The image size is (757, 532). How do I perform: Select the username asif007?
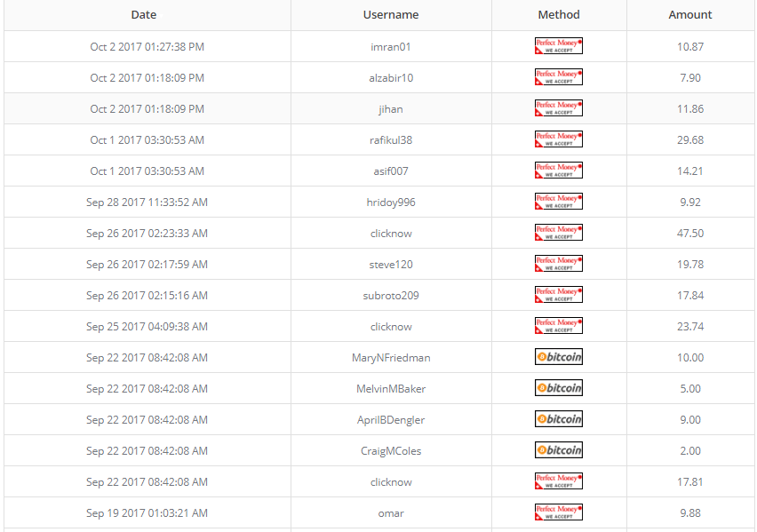click(x=391, y=171)
